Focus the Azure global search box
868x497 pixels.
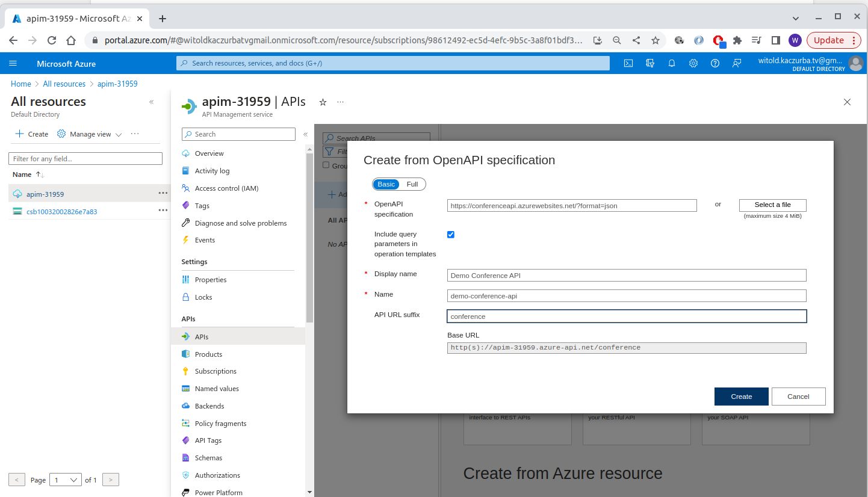[x=393, y=63]
